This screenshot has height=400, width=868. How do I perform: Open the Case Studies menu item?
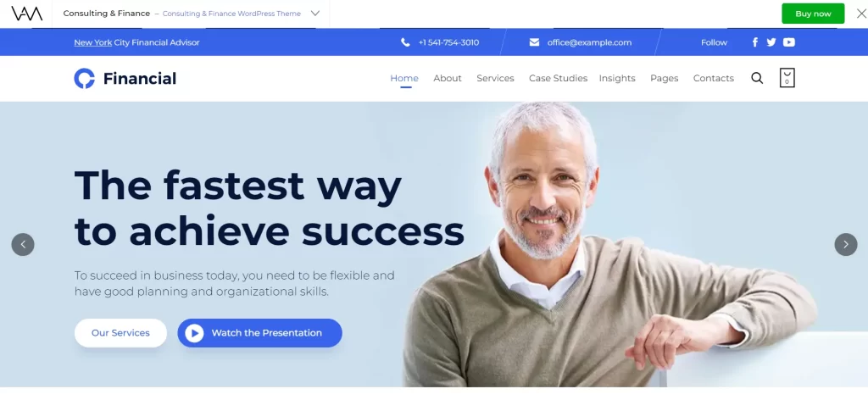click(x=558, y=78)
